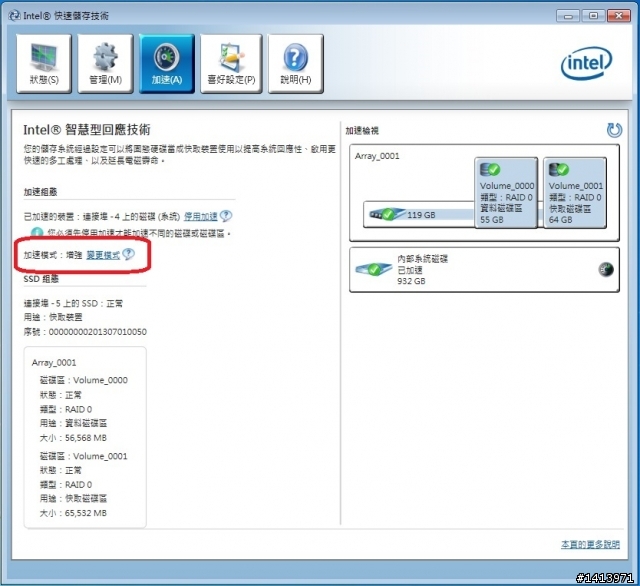Open the 說明(H) help tab
Viewport: 640px width, 586px height.
click(x=296, y=64)
